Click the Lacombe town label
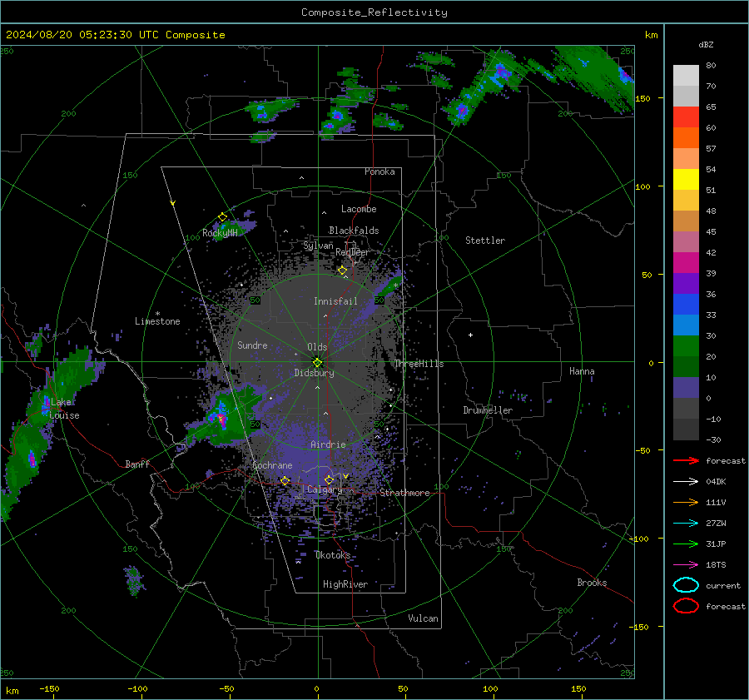Image resolution: width=749 pixels, height=700 pixels. [x=359, y=209]
